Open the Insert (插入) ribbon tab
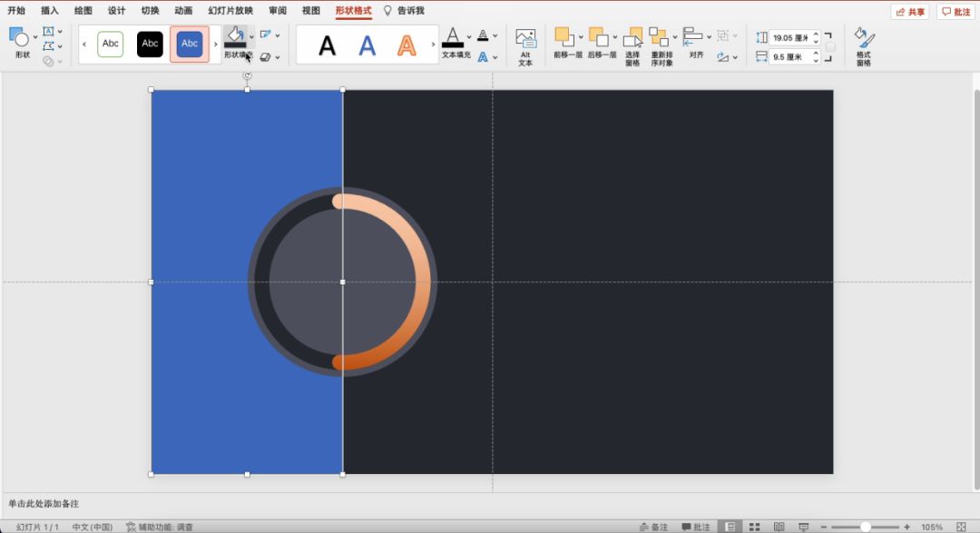This screenshot has height=533, width=980. click(x=50, y=11)
